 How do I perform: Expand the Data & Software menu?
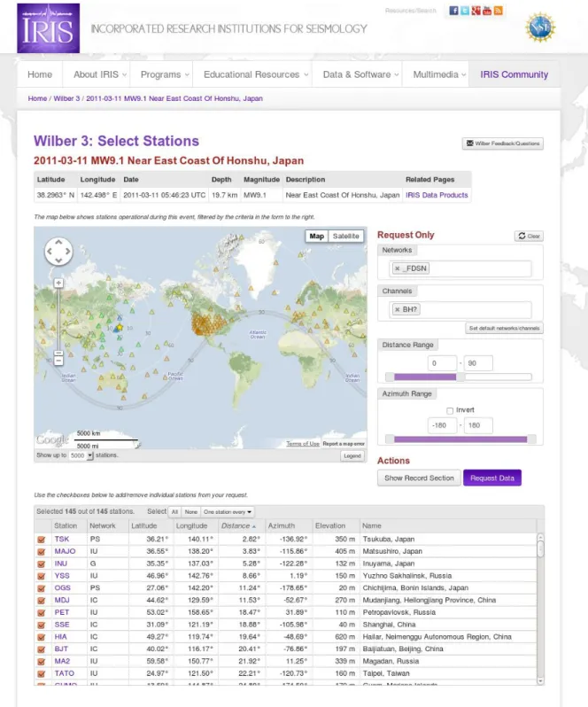(361, 74)
